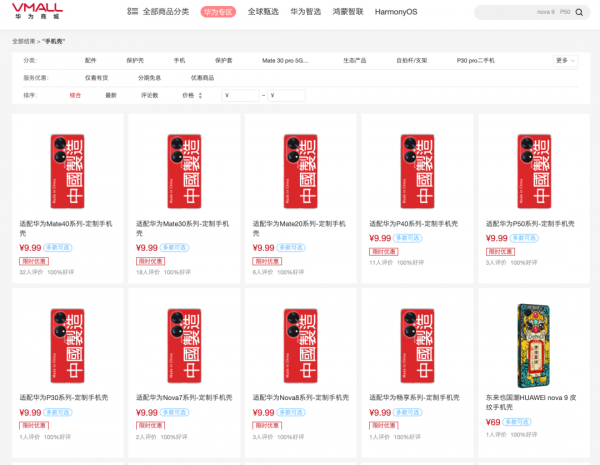
Task: Sort results by 综合
Action: pos(75,95)
